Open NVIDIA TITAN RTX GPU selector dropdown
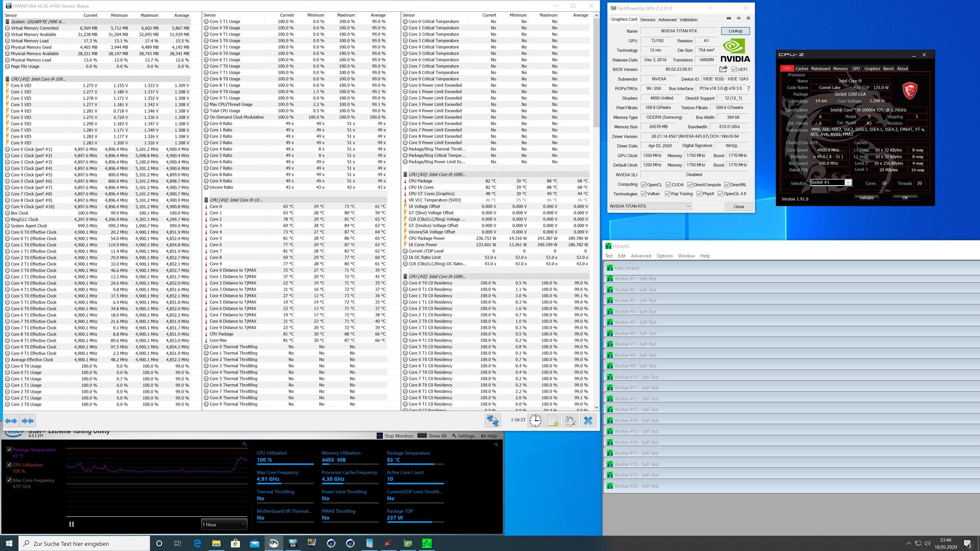This screenshot has width=980, height=551. (650, 206)
